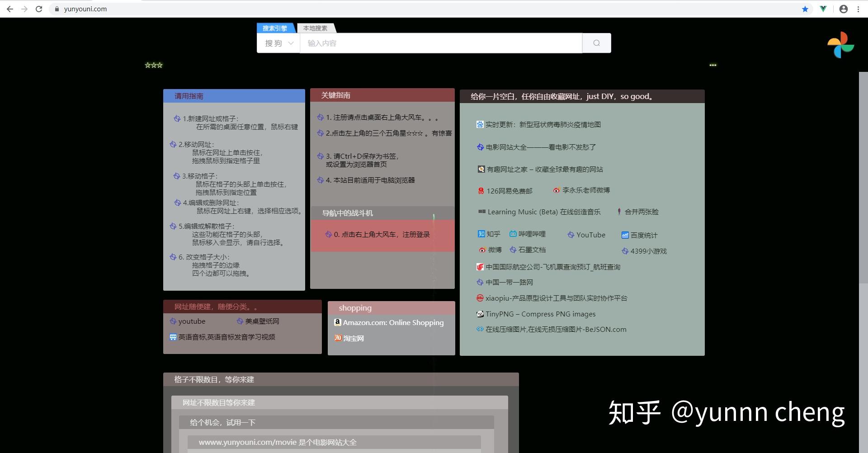Click 格子不限数目，等你来建 header
This screenshot has width=868, height=453.
point(341,379)
